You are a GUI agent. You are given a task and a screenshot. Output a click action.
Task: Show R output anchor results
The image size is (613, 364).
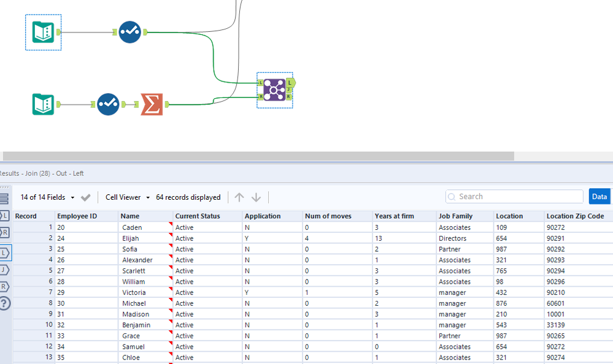(x=5, y=287)
